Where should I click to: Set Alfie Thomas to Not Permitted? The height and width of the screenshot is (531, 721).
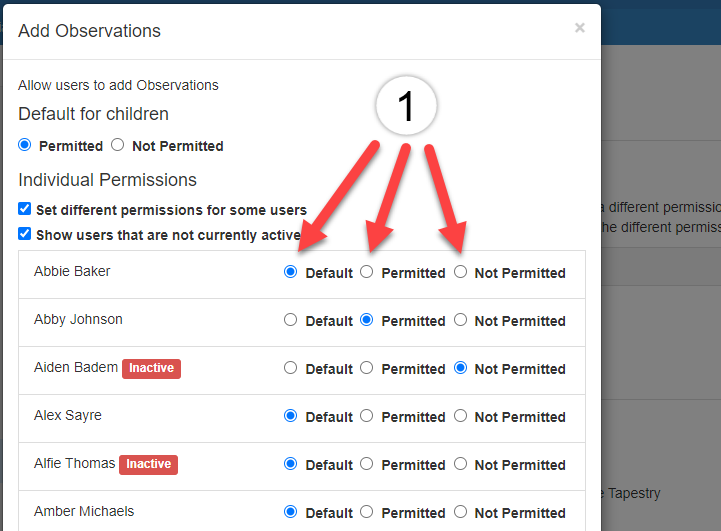(460, 463)
